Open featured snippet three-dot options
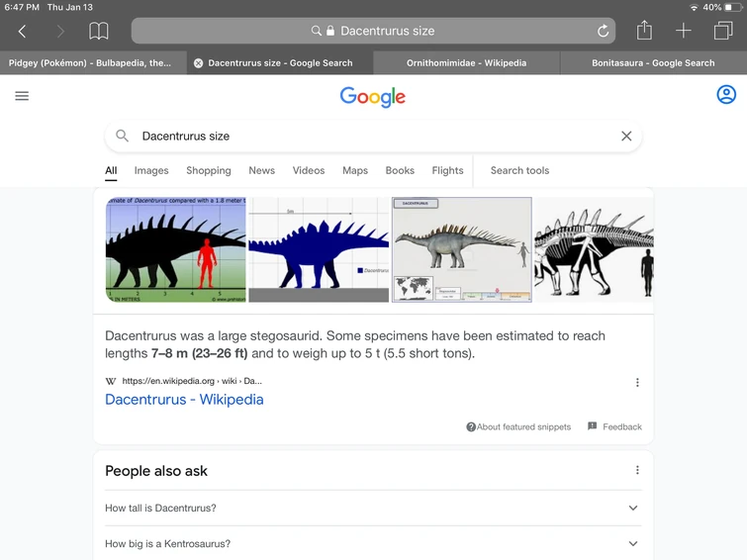Screen dimensions: 747x560 click(637, 383)
